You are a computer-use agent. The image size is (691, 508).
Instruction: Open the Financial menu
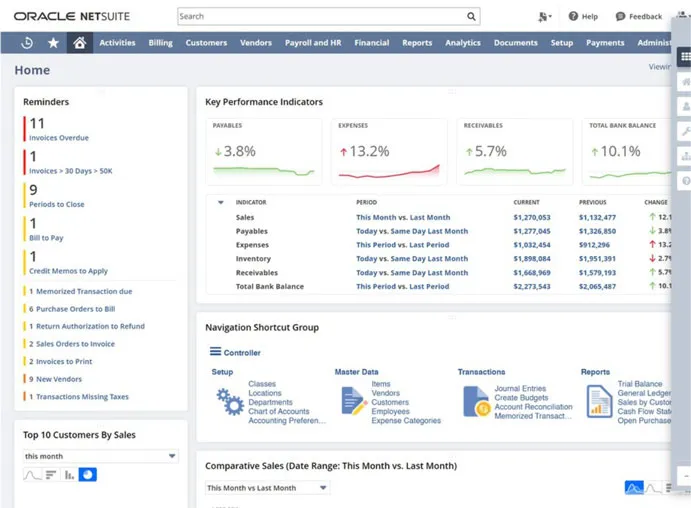[371, 43]
